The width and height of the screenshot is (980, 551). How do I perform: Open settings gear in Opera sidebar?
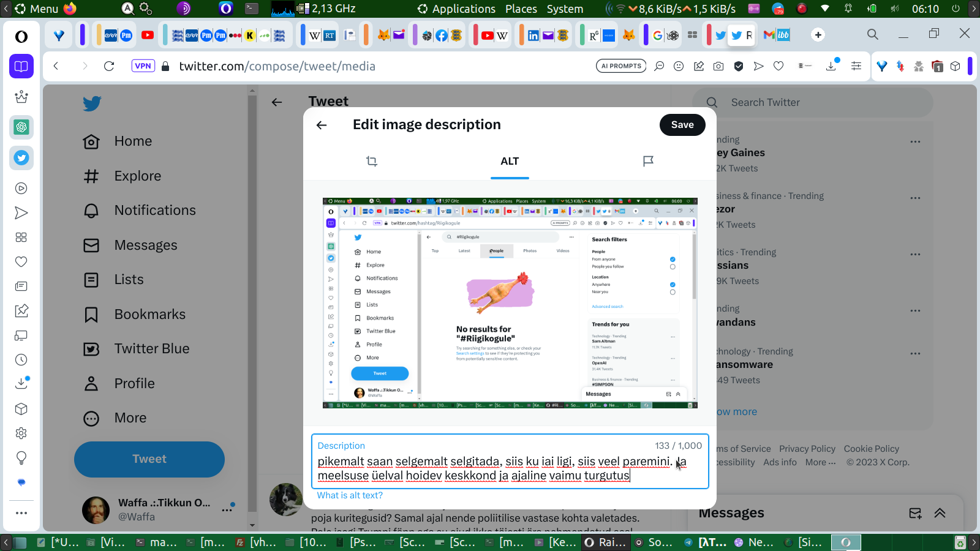pyautogui.click(x=21, y=433)
